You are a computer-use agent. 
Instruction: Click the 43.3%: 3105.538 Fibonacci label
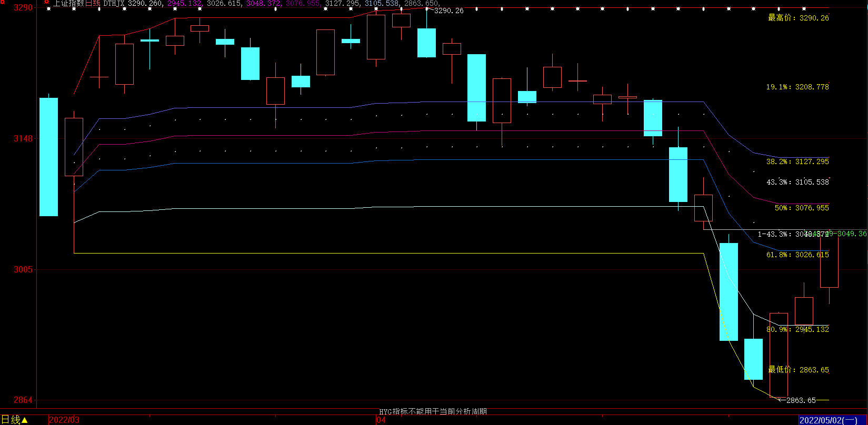click(x=797, y=182)
